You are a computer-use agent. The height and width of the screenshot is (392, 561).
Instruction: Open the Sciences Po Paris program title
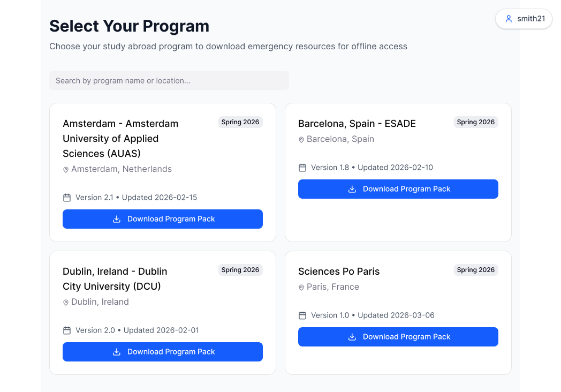339,272
